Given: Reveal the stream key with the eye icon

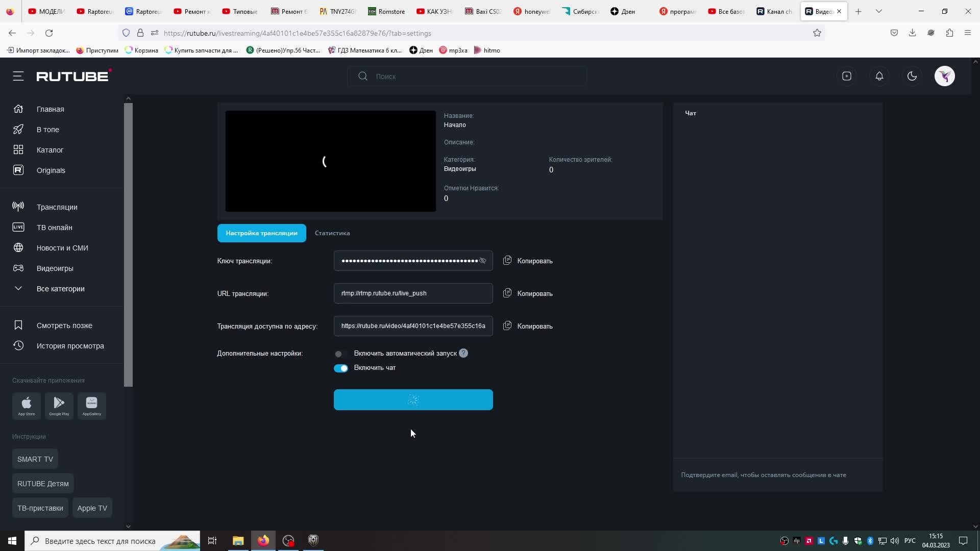Looking at the screenshot, I should (x=482, y=261).
